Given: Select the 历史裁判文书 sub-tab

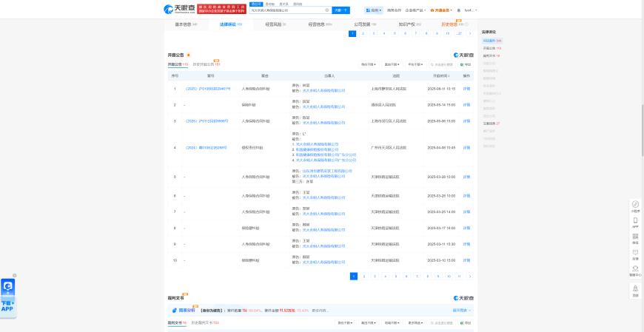Looking at the screenshot, I should coord(205,323).
